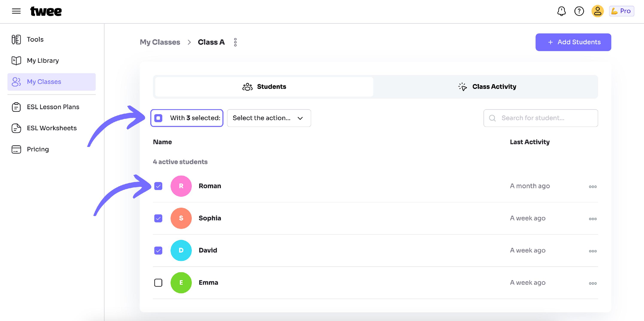Toggle the select-all students checkbox

point(158,118)
